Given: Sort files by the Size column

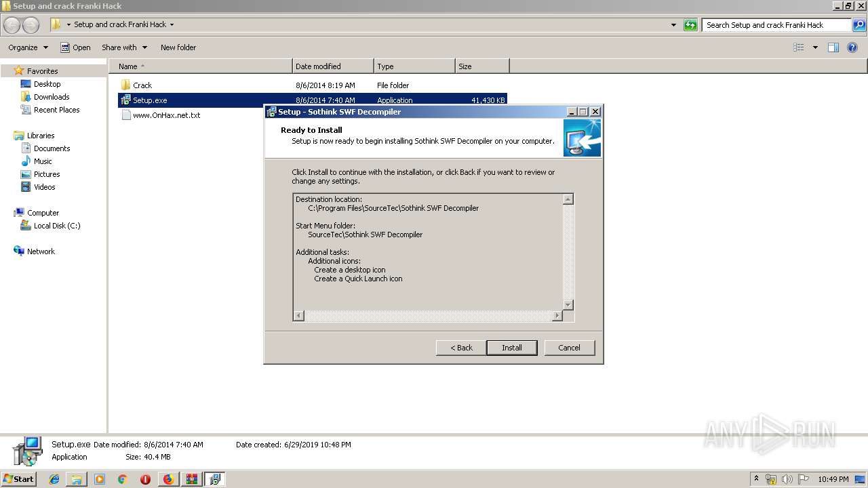Looking at the screenshot, I should point(482,66).
